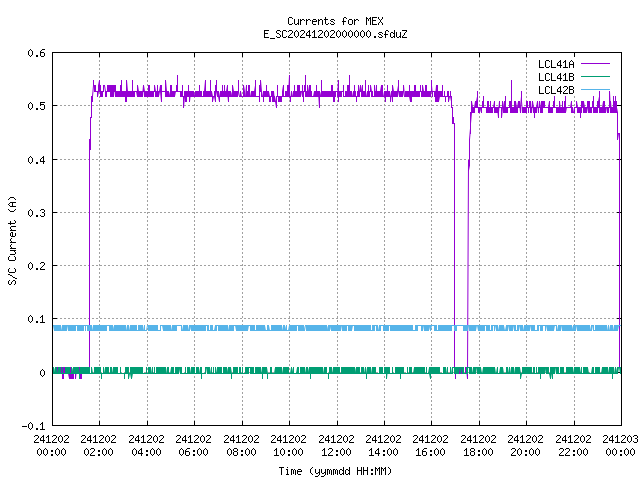Click the 241202 14:00 x-axis tick label
The image size is (640, 480).
coord(383,446)
